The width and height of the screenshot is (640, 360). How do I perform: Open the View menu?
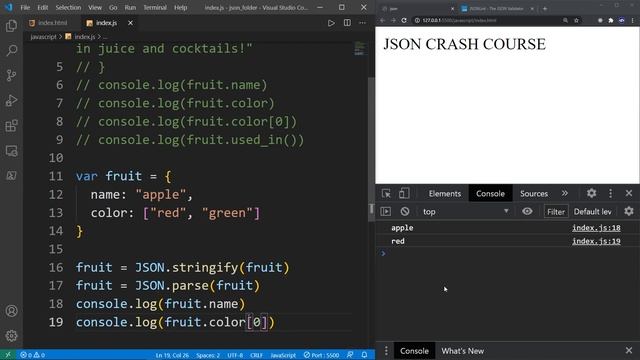click(95, 7)
